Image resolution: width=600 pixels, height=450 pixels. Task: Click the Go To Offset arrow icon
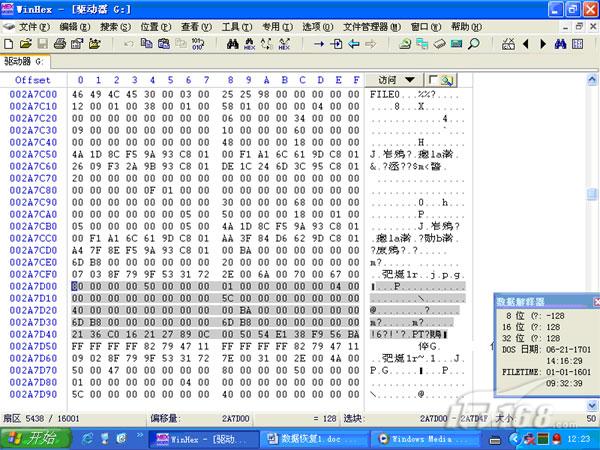pos(319,44)
